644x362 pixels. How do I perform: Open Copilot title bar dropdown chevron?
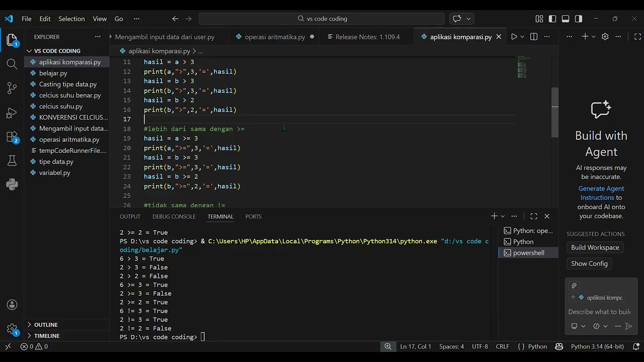pyautogui.click(x=468, y=19)
